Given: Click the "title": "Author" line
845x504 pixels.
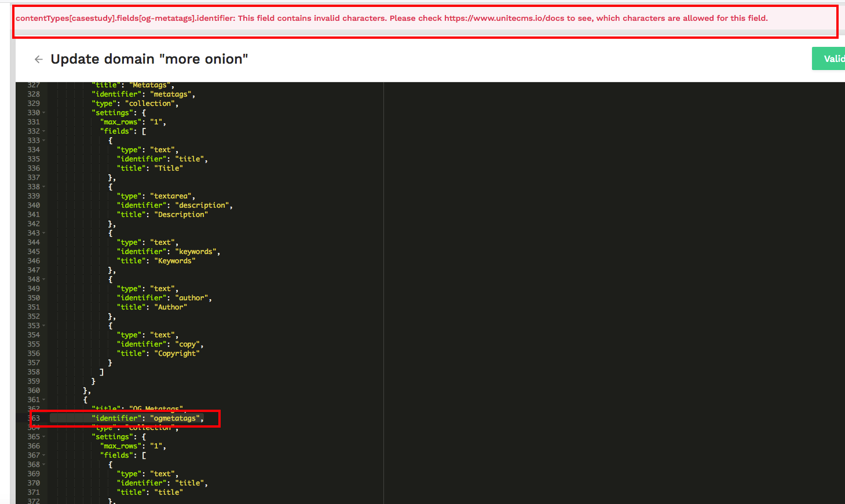Looking at the screenshot, I should 152,307.
